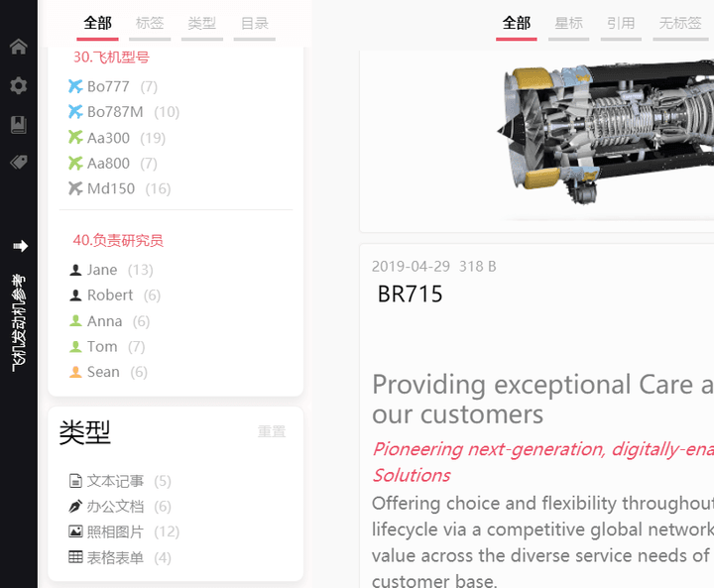Click the right arrow sidebar icon
The width and height of the screenshot is (714, 588).
20,246
